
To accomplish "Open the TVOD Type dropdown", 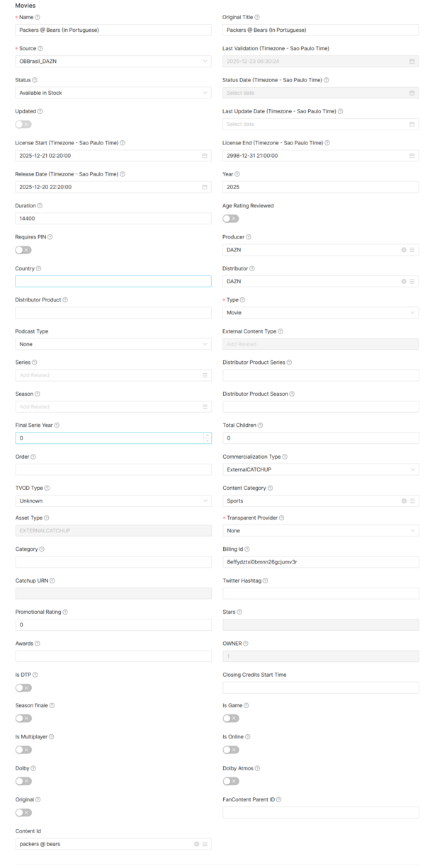I will coord(113,501).
